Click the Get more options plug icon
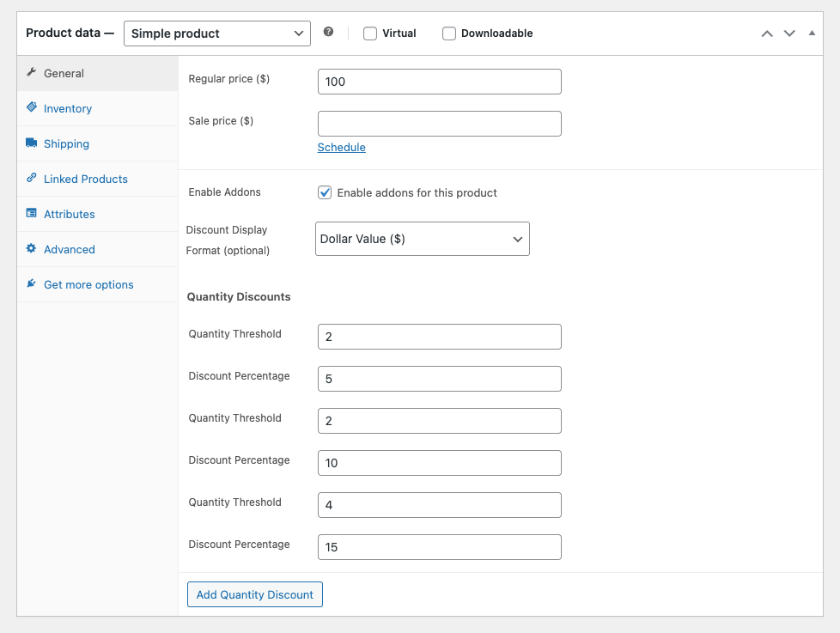 coord(32,283)
